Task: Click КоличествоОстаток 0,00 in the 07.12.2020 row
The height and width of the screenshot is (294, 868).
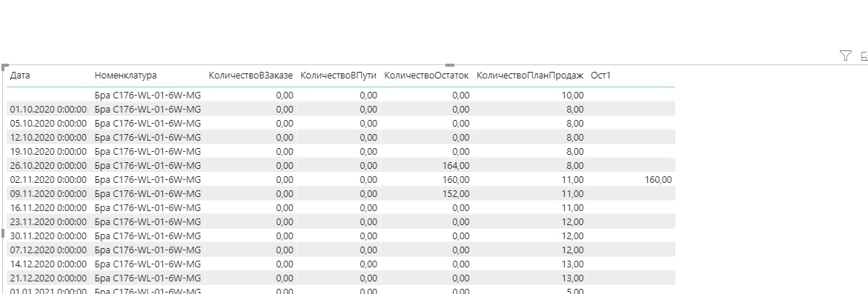Action: click(460, 250)
